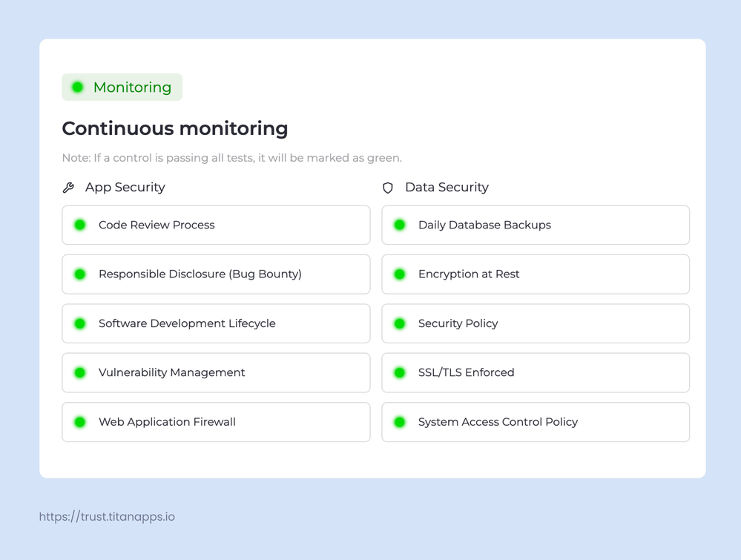Click the green status dot for SSL/TLS Enforced
Viewport: 741px width, 560px height.
click(x=399, y=372)
